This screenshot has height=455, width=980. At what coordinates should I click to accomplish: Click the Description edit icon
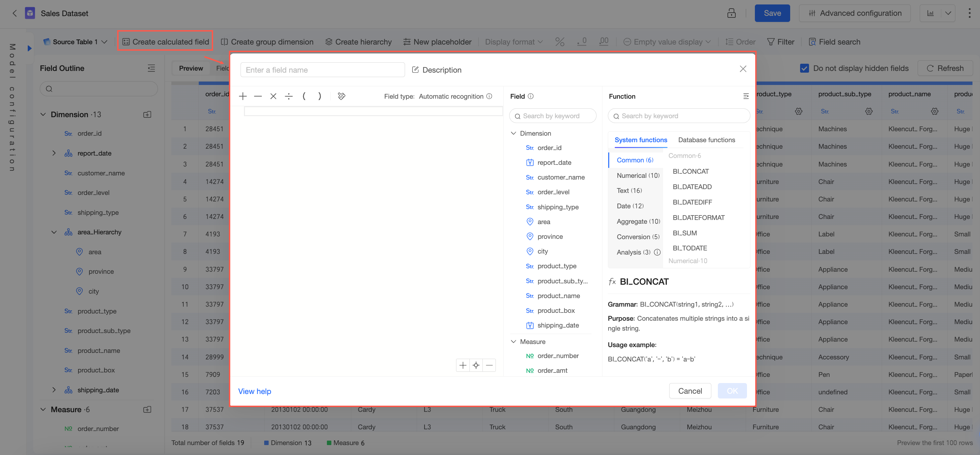(415, 70)
